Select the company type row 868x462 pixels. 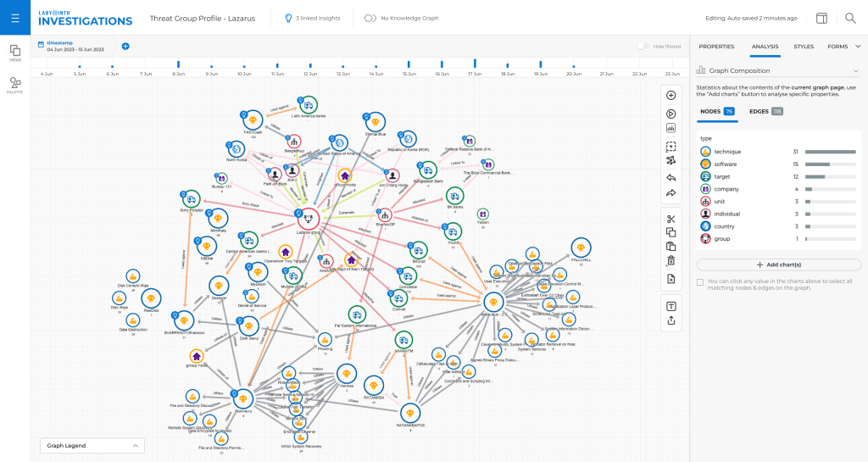(x=778, y=189)
